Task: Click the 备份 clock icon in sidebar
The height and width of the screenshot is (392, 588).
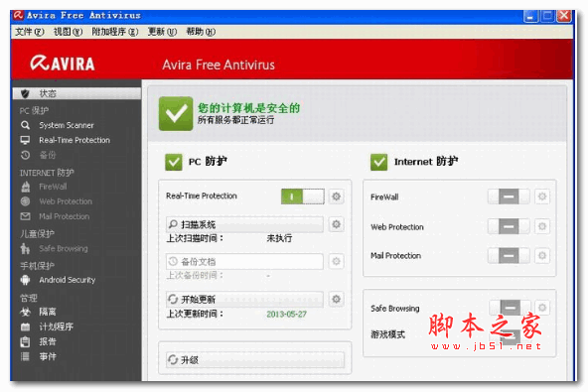Action: point(25,155)
